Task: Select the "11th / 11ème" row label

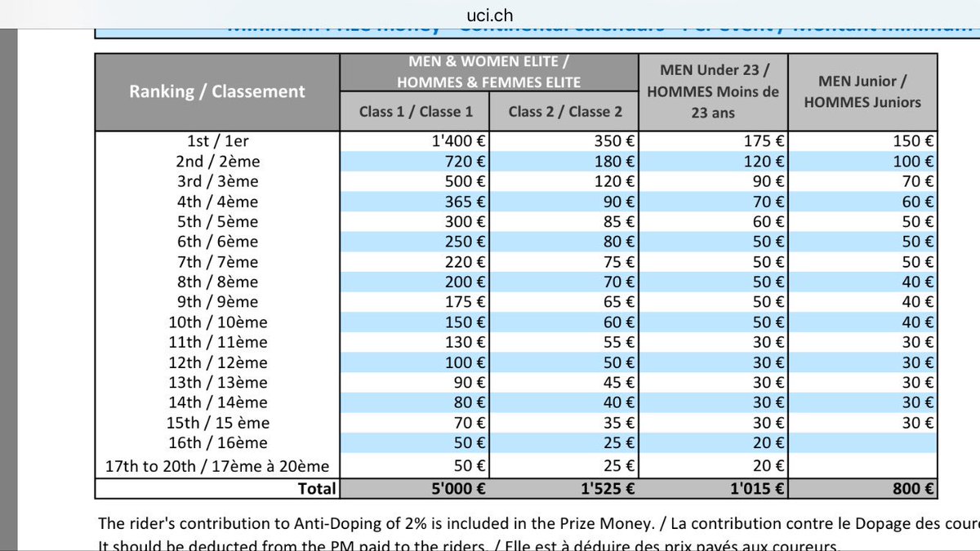Action: tap(217, 342)
